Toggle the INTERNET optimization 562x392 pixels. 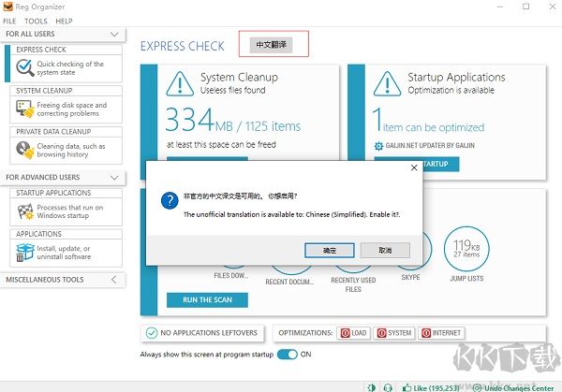pos(441,333)
